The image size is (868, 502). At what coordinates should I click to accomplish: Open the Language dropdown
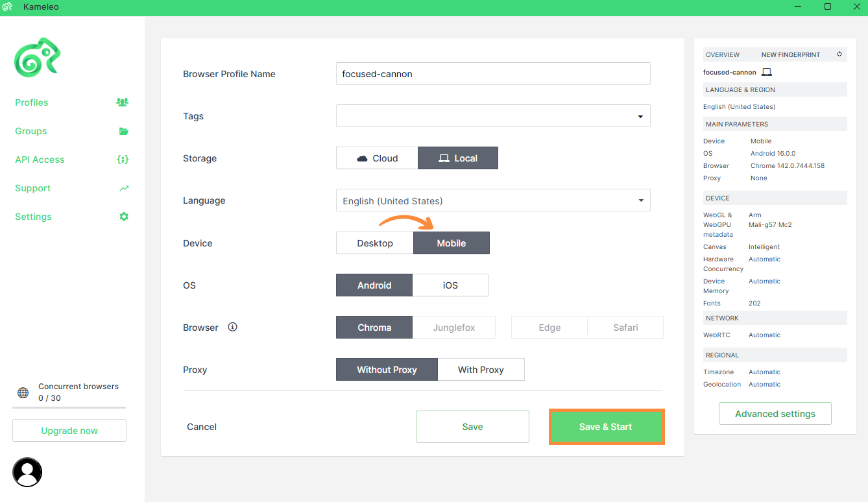pos(493,200)
